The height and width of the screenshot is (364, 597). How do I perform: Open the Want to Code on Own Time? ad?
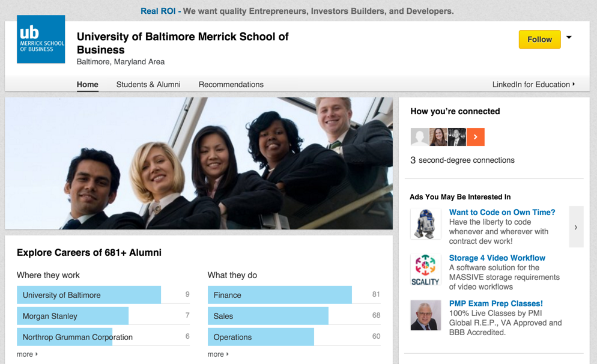[x=502, y=213]
